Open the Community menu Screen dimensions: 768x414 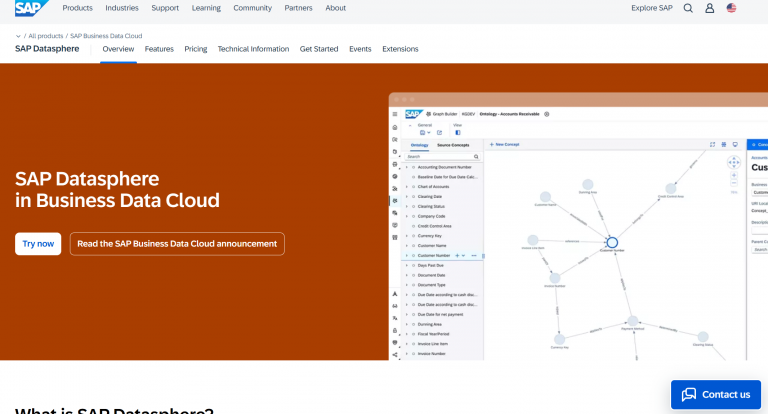point(252,8)
